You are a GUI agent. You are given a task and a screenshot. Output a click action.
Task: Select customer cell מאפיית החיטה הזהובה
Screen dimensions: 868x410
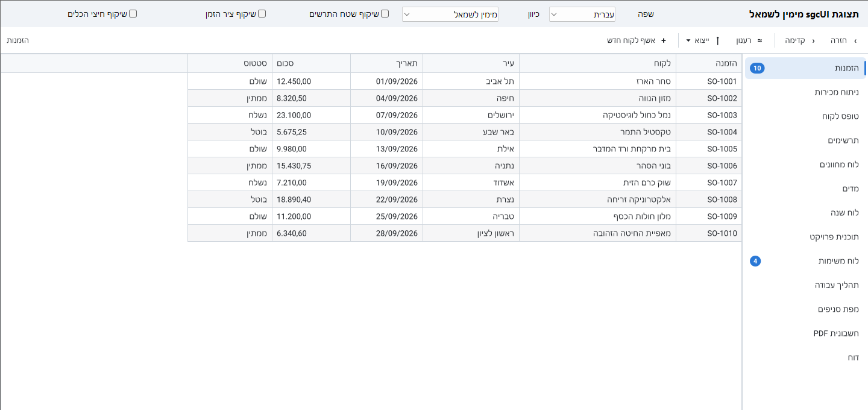click(x=598, y=233)
